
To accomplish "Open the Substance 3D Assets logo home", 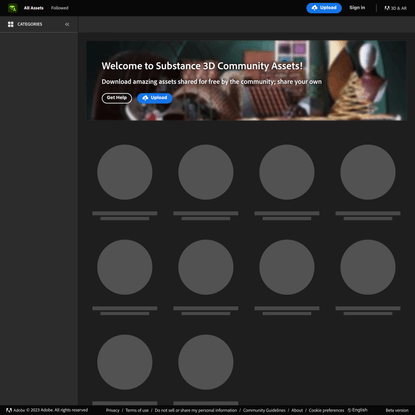I will [13, 8].
